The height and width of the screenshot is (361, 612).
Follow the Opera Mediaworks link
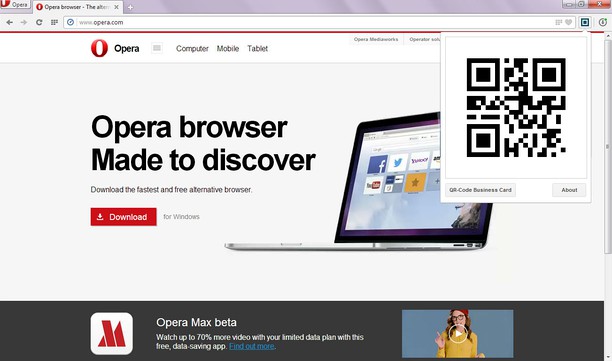coord(376,39)
